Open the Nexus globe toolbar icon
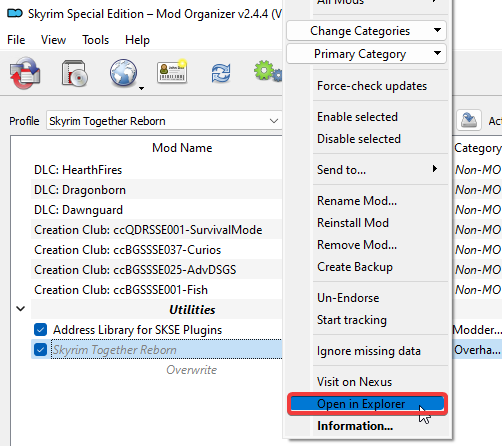 click(123, 73)
